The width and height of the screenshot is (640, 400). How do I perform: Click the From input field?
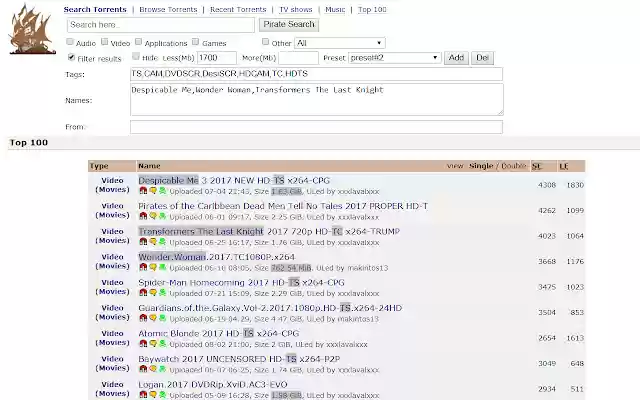[x=316, y=127]
